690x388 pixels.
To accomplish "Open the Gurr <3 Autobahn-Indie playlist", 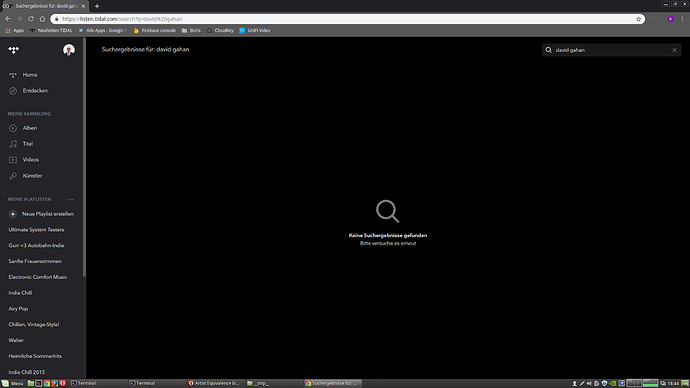I will [36, 245].
